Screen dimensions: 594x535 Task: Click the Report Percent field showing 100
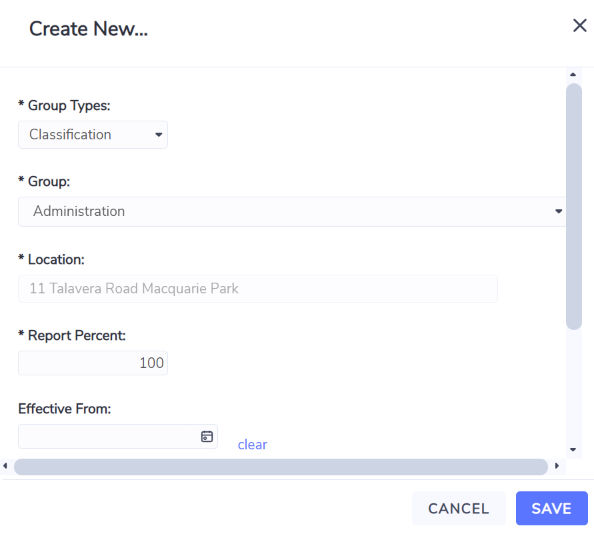(93, 363)
